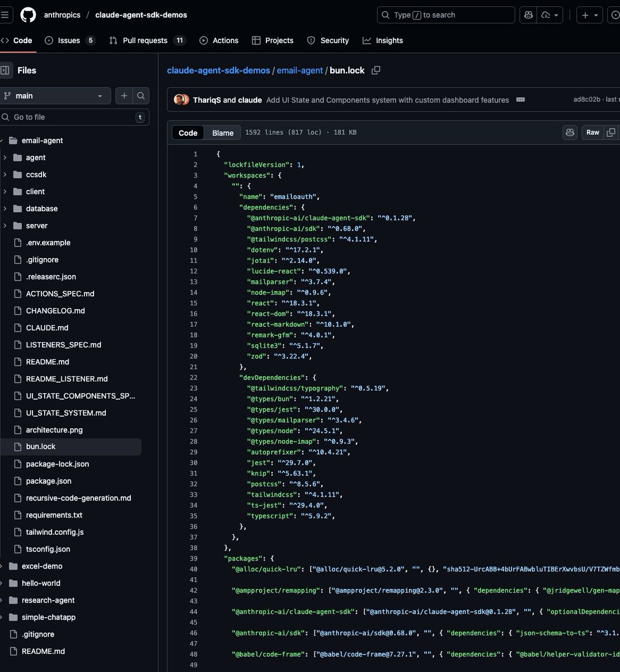This screenshot has height=672, width=620.
Task: Open architecture.png file
Action: point(54,430)
